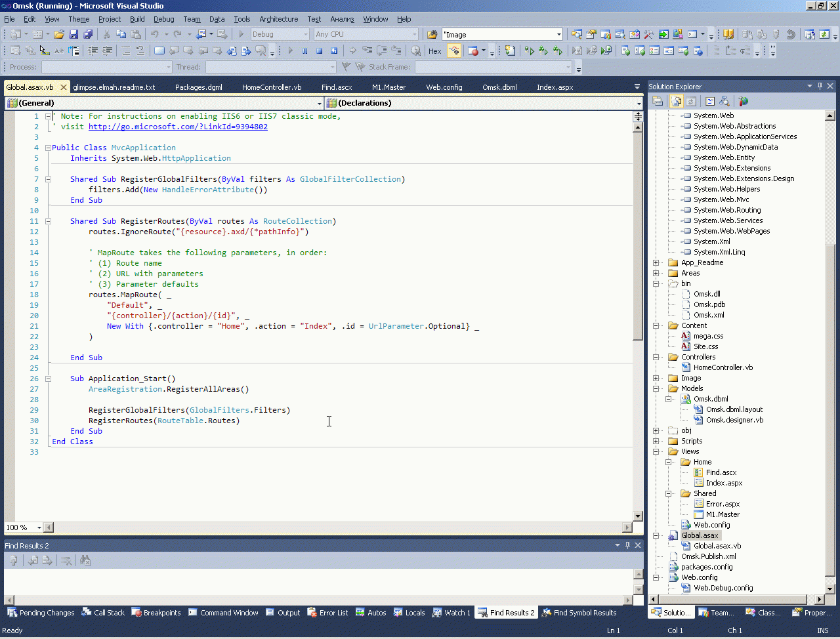Switch to the HomeController.vb tab
This screenshot has width=840, height=639.
[271, 87]
